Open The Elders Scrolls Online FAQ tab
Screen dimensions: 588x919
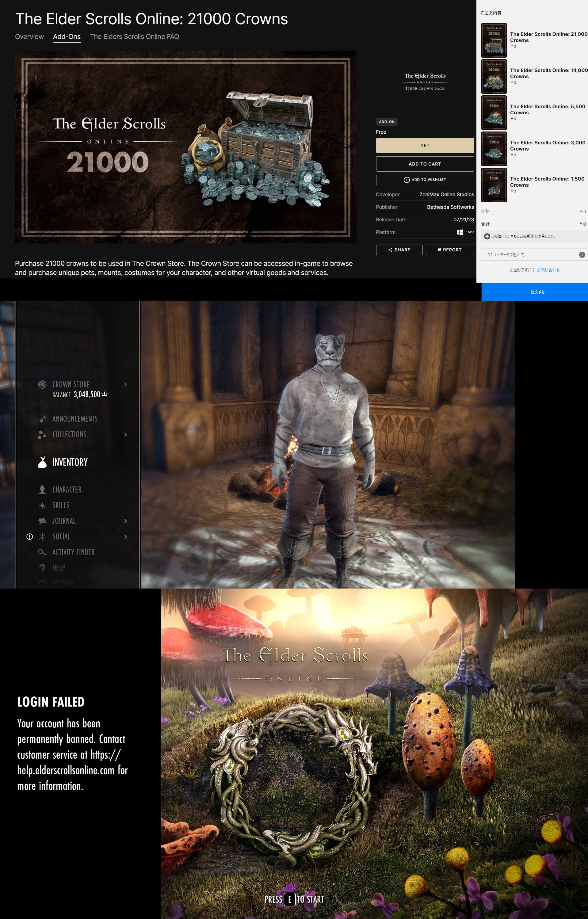[134, 37]
